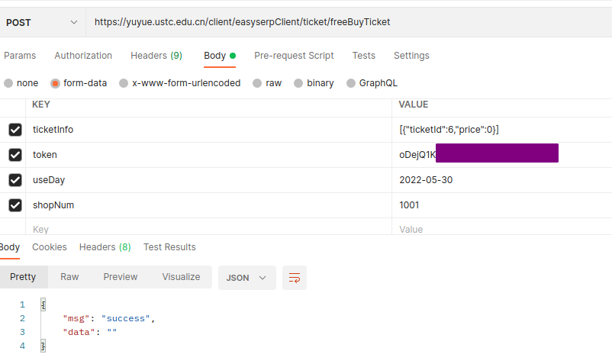Switch response view to Raw

pos(69,277)
